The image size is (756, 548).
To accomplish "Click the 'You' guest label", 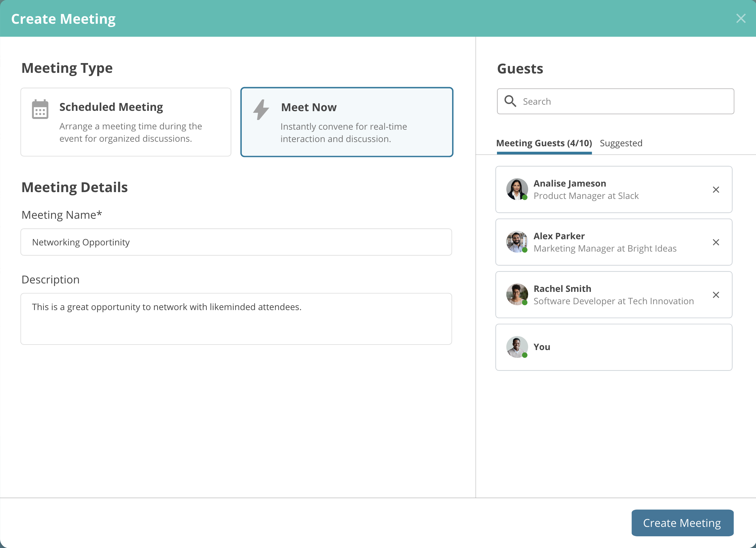I will pyautogui.click(x=542, y=347).
